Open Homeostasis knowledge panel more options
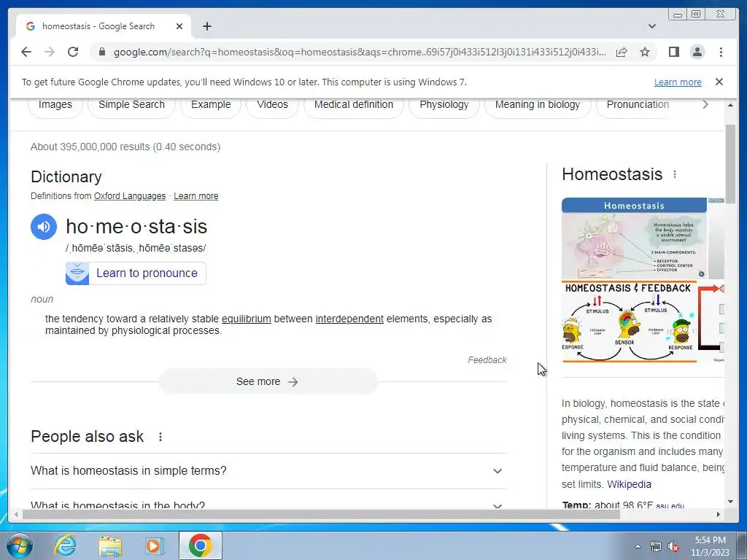Screen dimensions: 747x560 coord(675,175)
